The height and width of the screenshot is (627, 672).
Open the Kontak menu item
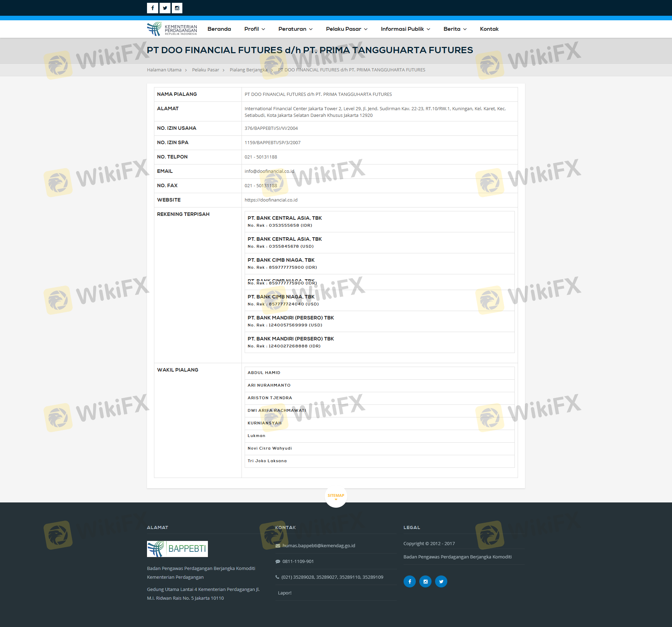(489, 29)
